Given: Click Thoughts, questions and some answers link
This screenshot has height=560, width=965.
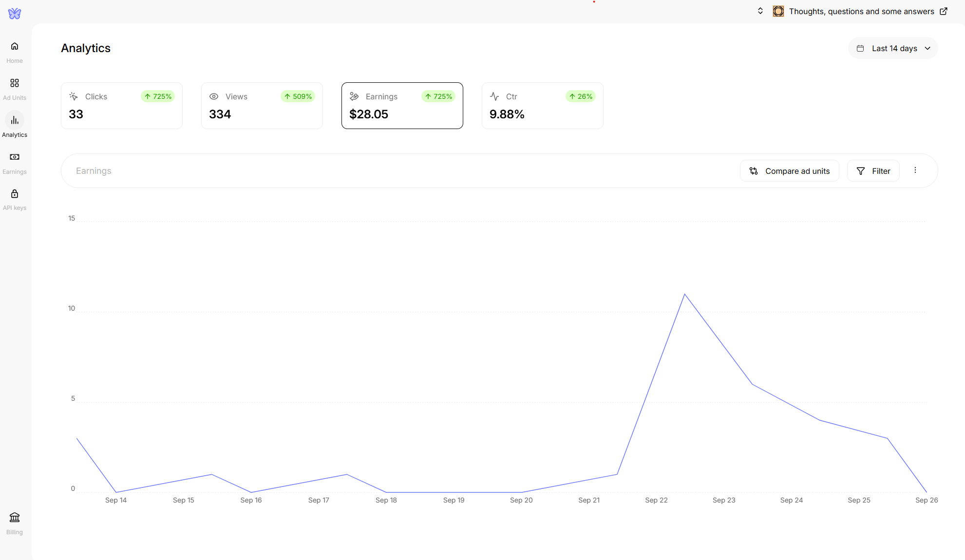Looking at the screenshot, I should click(x=861, y=11).
